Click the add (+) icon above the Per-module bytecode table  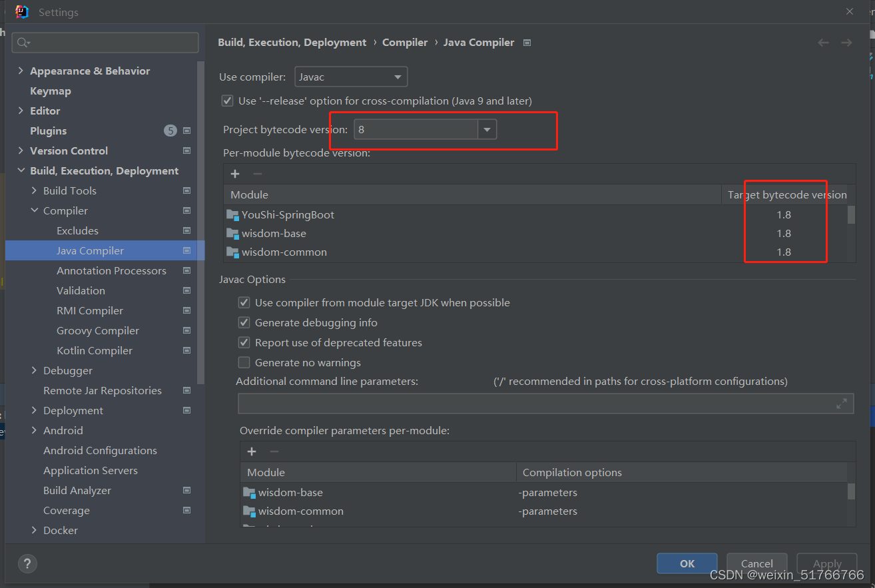tap(234, 174)
